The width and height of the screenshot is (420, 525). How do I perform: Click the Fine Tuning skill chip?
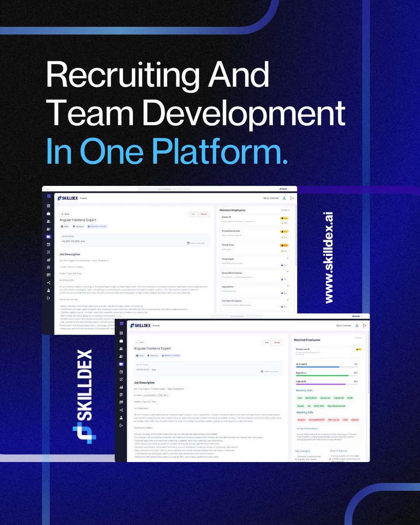pos(333,420)
